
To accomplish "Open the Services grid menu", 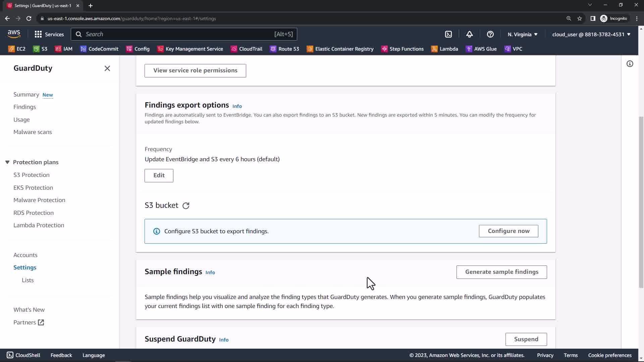I will (x=49, y=34).
